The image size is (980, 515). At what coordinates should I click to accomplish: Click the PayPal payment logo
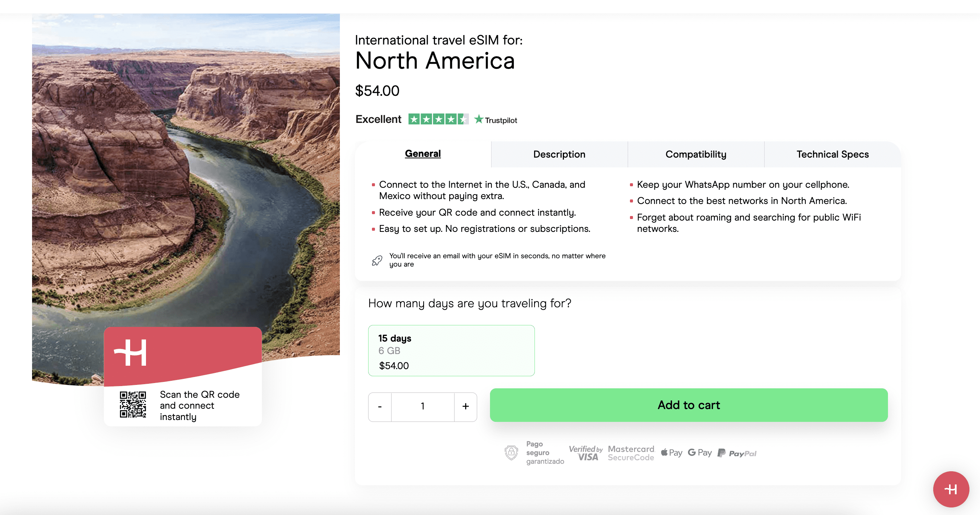coord(737,453)
